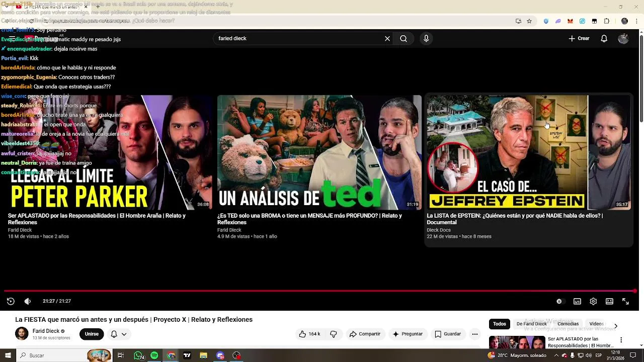The width and height of the screenshot is (644, 362).
Task: Open the Crear button
Action: click(x=579, y=38)
